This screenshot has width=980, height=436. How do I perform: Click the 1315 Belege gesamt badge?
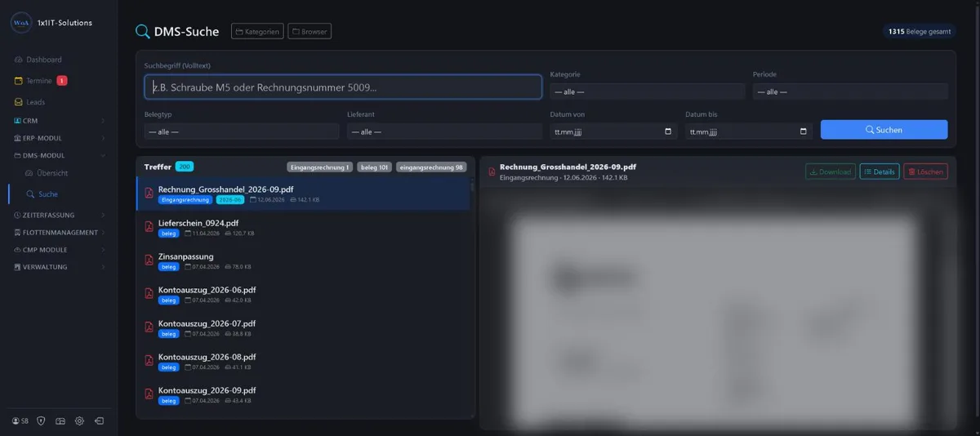tap(920, 32)
